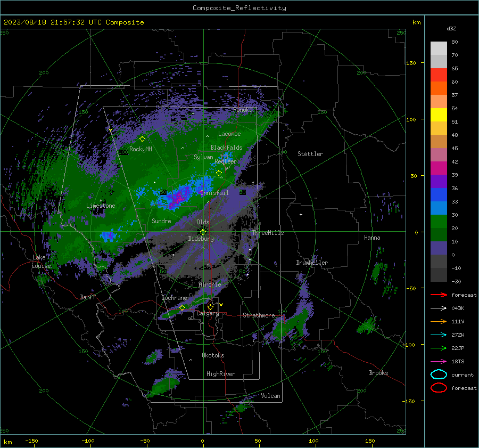
Task: Click the Brooks town label
Action: pyautogui.click(x=378, y=373)
